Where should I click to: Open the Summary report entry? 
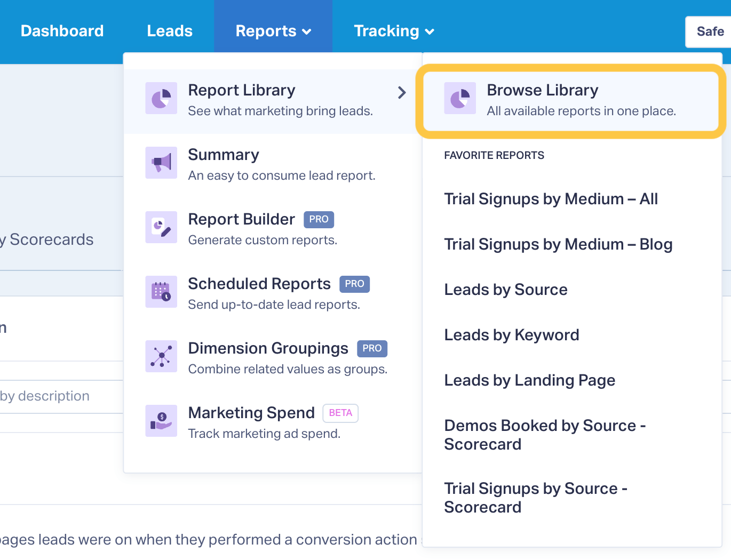[273, 165]
